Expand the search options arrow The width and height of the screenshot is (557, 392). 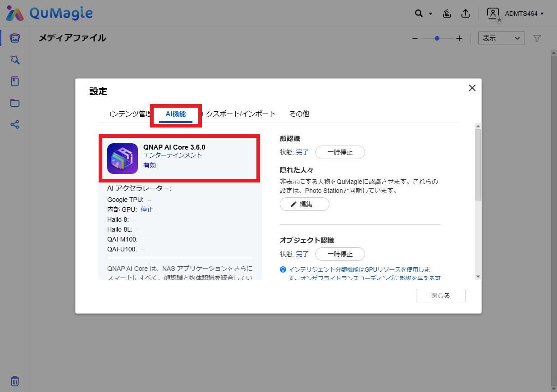430,14
